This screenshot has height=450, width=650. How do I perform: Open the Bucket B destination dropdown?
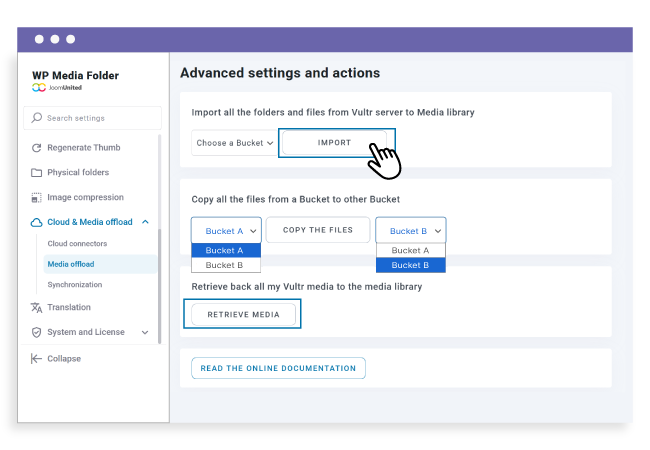[x=411, y=230]
